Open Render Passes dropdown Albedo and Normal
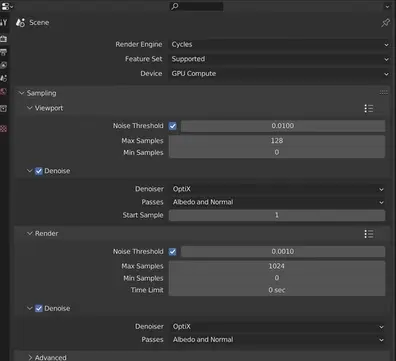Screen dimensions: 396x361 point(277,340)
